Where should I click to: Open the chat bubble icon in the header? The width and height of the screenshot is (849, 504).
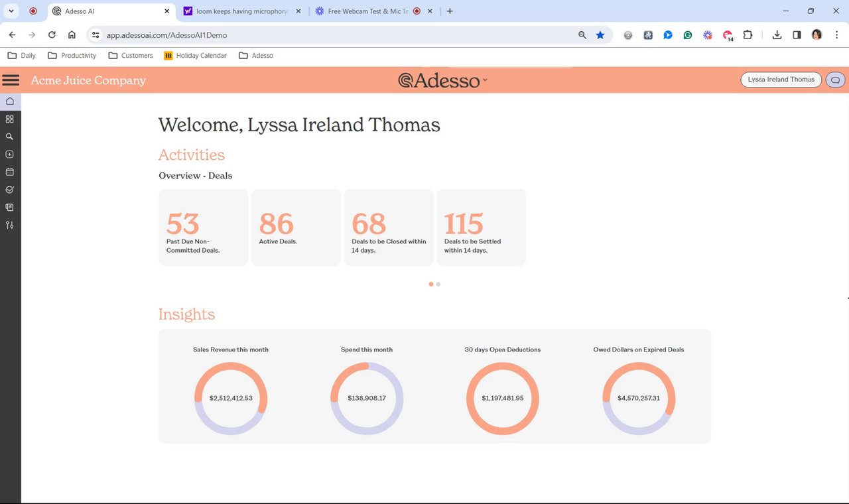(835, 80)
